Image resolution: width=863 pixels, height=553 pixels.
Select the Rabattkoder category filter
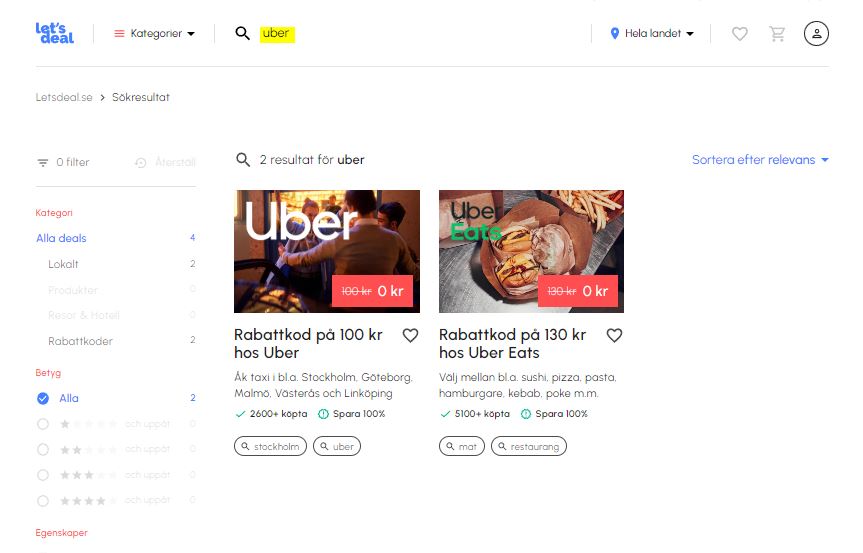point(80,341)
